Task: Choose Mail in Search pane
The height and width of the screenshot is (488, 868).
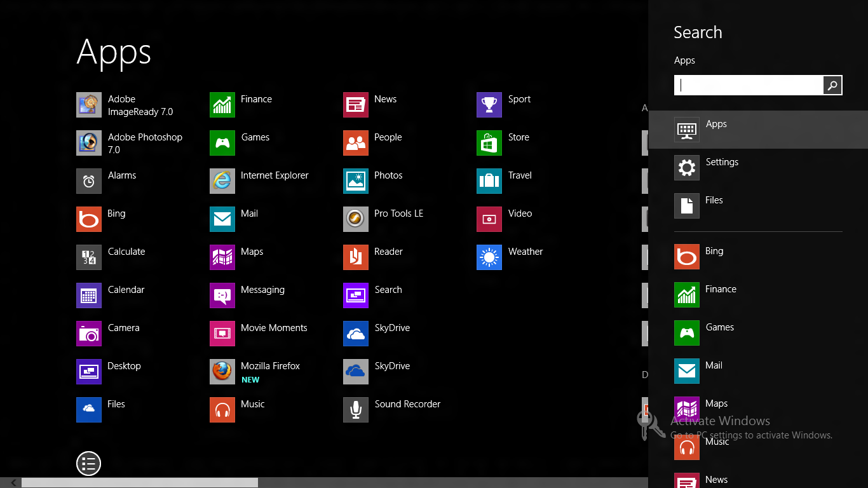Action: 758,371
